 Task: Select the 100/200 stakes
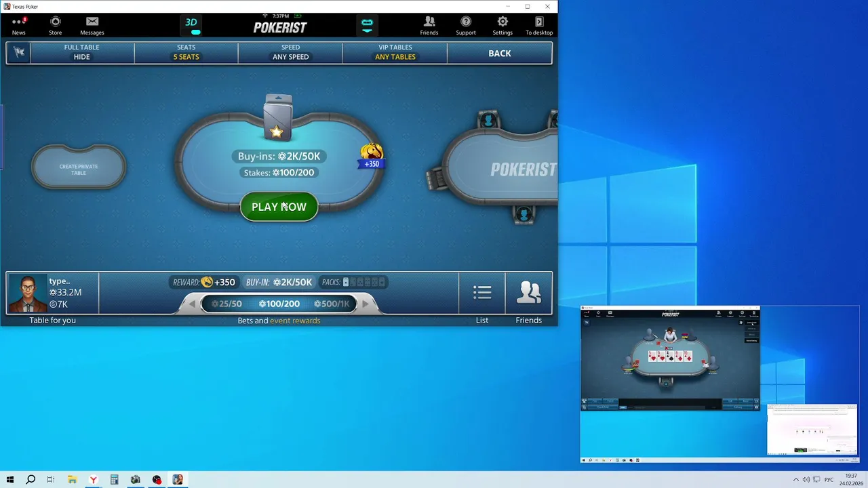tap(279, 304)
